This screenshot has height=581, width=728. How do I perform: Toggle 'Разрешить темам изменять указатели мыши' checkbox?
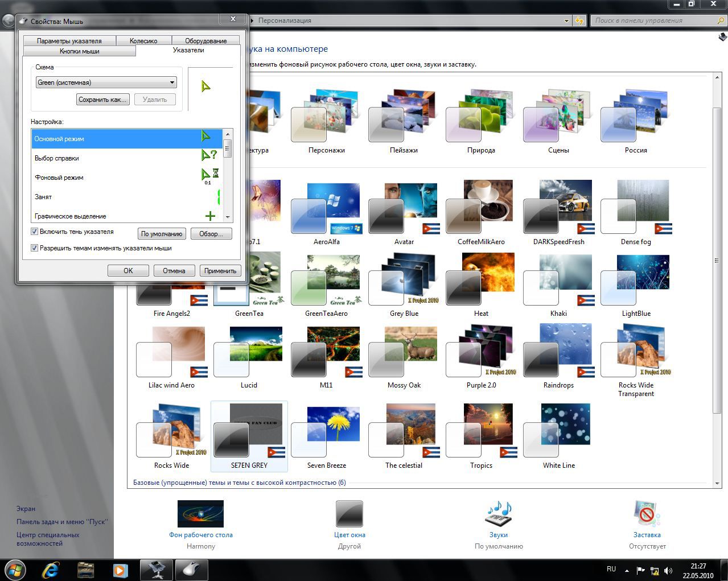tap(35, 248)
